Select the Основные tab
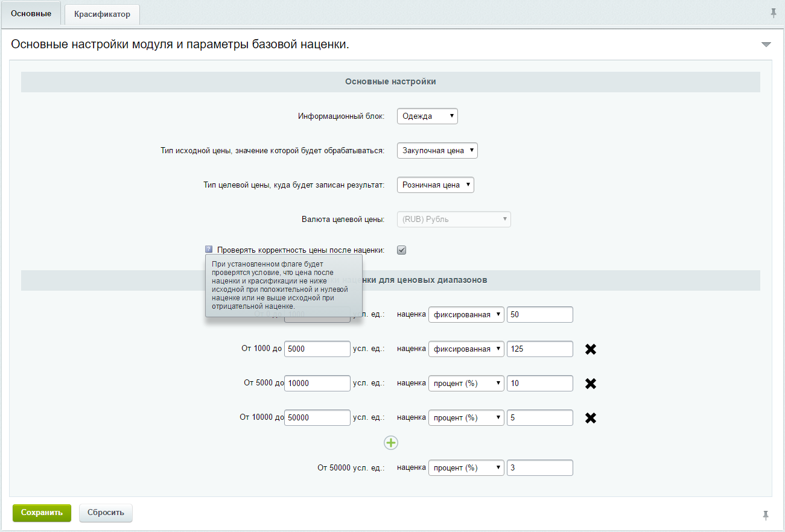785x532 pixels. 31,14
